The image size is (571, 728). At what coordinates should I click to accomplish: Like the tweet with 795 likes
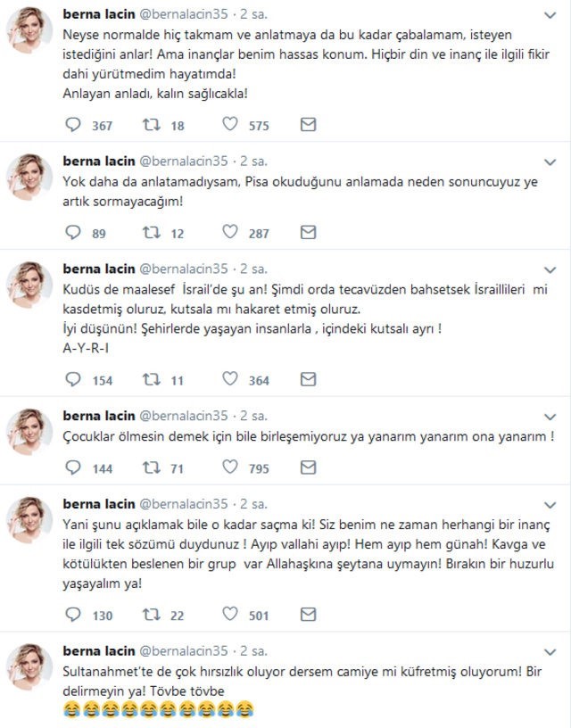tap(230, 467)
